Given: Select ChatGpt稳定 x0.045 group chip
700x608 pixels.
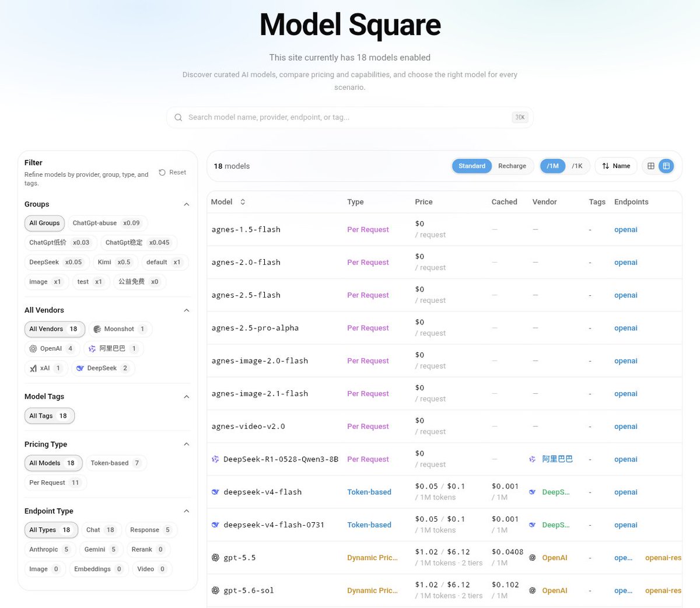Looking at the screenshot, I should tap(138, 242).
